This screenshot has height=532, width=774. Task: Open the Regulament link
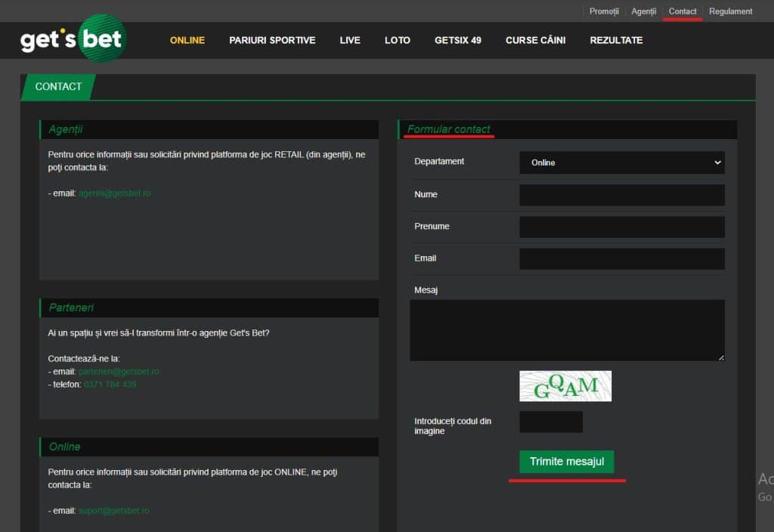pyautogui.click(x=731, y=11)
